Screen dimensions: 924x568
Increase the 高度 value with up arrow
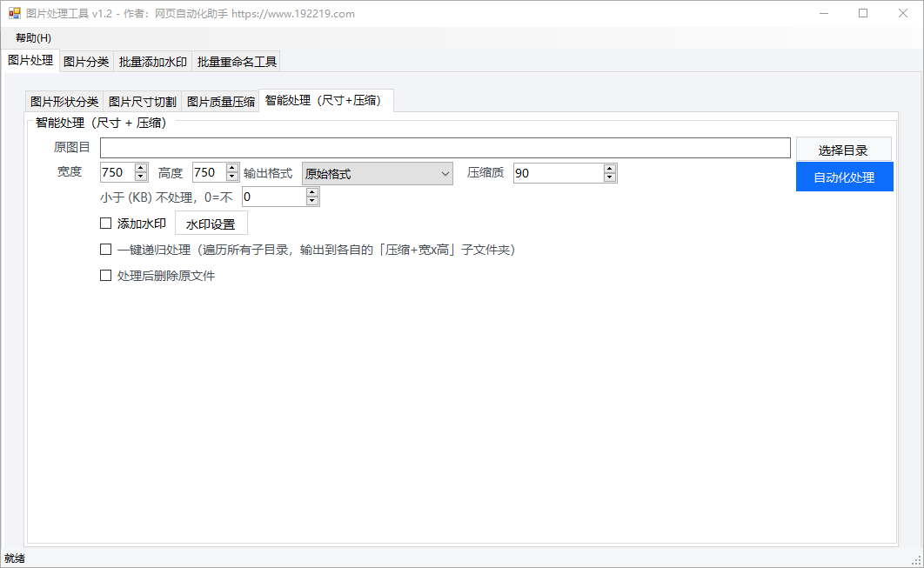click(x=232, y=168)
